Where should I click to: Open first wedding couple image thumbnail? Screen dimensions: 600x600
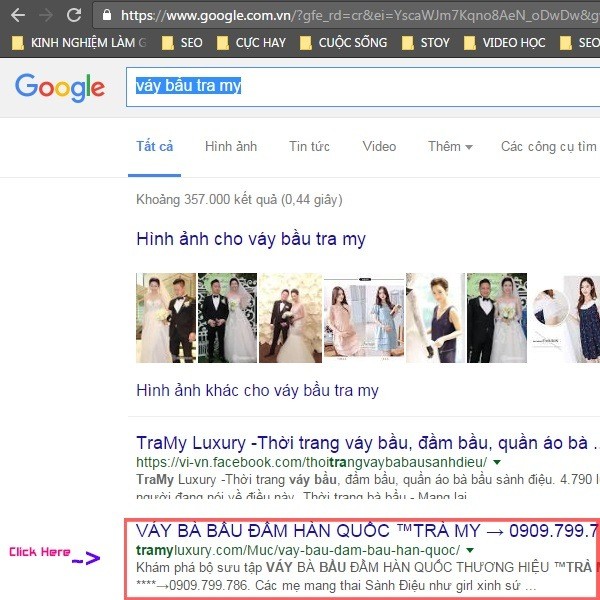[x=166, y=318]
